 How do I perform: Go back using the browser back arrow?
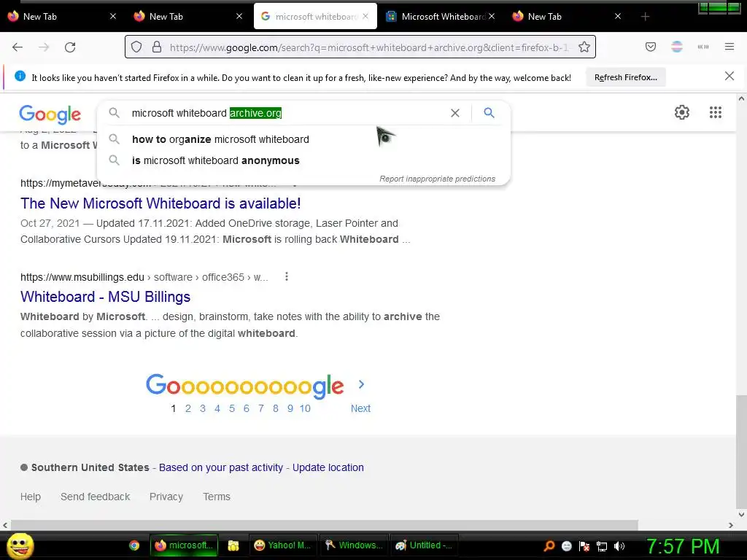point(18,47)
